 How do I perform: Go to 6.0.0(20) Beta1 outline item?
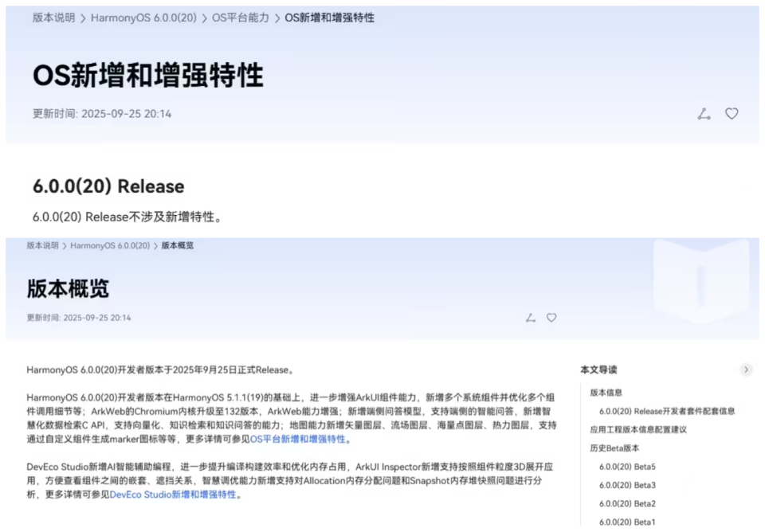click(x=627, y=522)
